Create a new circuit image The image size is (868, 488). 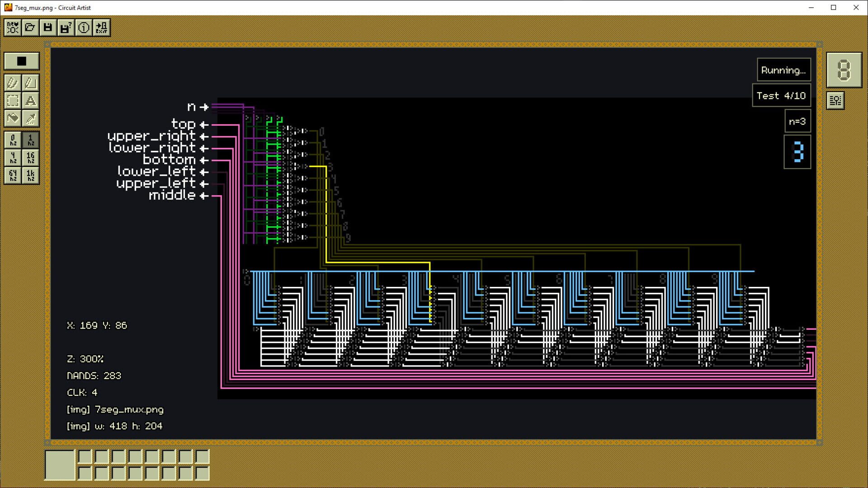12,27
